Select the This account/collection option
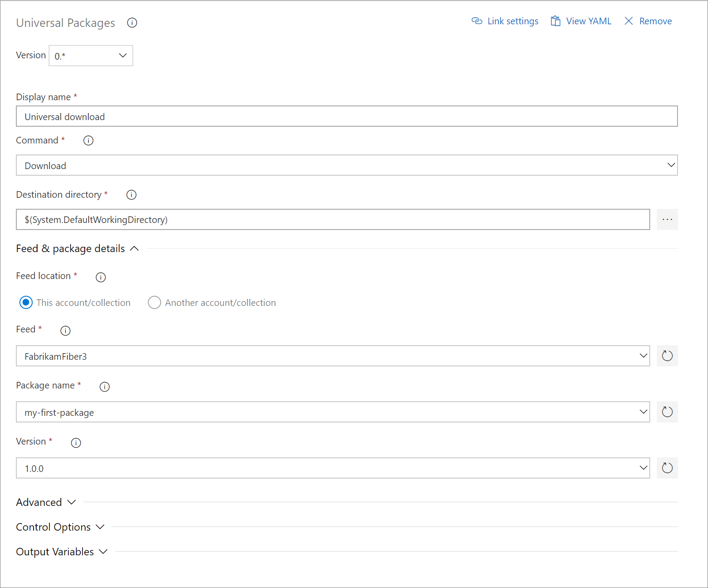This screenshot has width=708, height=588. (26, 302)
